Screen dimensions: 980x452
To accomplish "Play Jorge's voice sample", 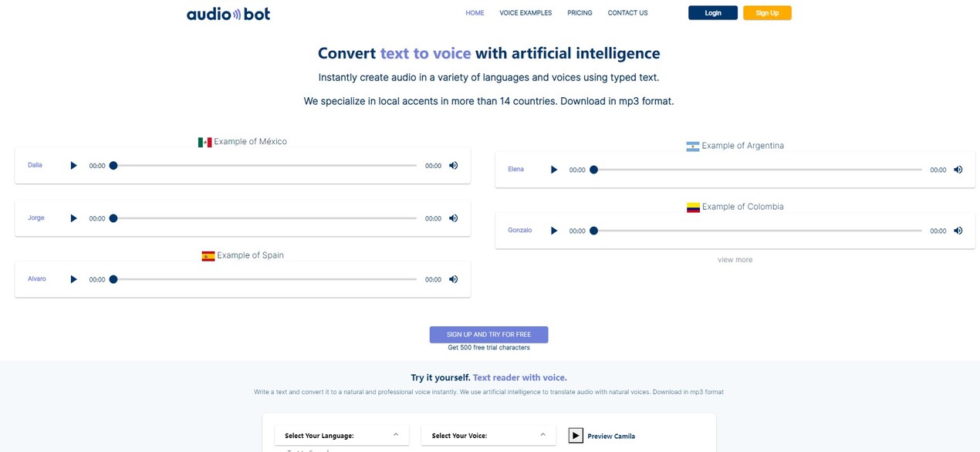I will (74, 218).
